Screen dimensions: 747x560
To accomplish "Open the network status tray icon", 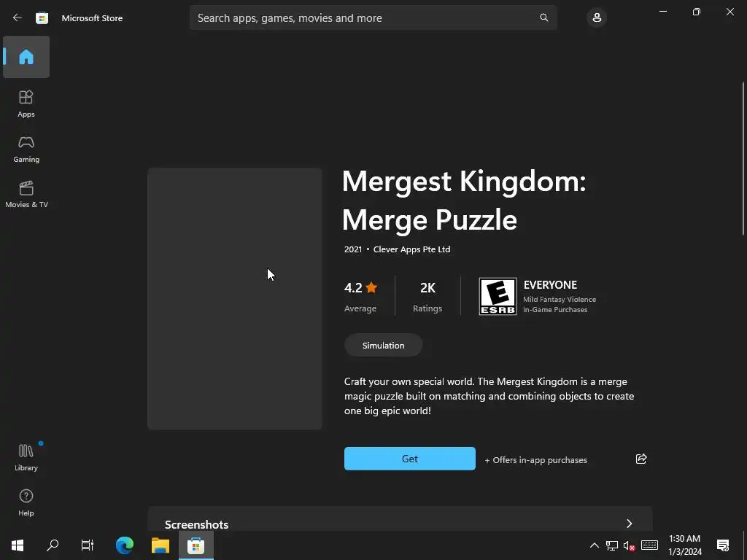I will (x=612, y=545).
